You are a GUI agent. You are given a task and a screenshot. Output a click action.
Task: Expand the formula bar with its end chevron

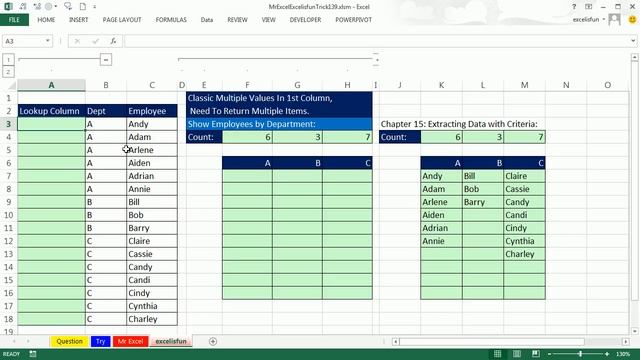coord(633,41)
